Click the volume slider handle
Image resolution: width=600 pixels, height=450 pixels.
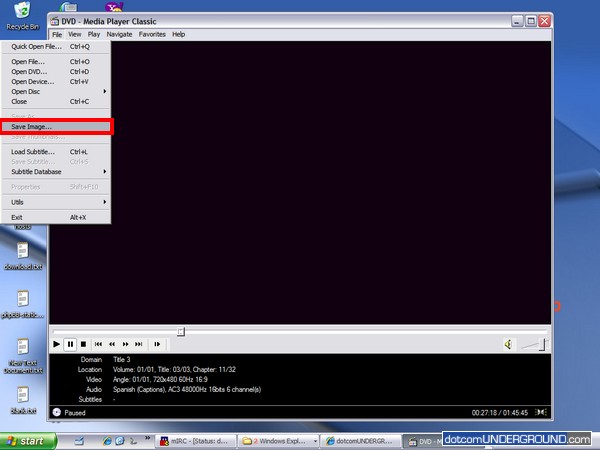[542, 344]
